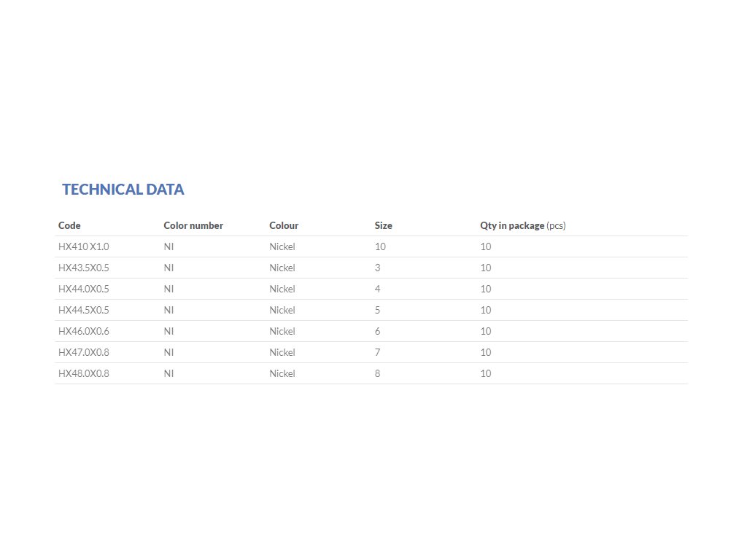Screen dimensions: 747x560
Task: Click the size value 3
Action: pos(378,268)
